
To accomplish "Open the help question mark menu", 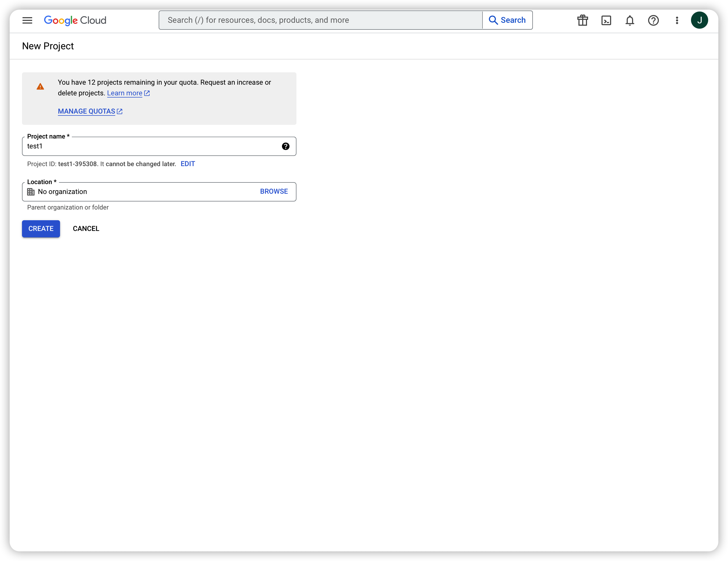I will click(x=653, y=20).
